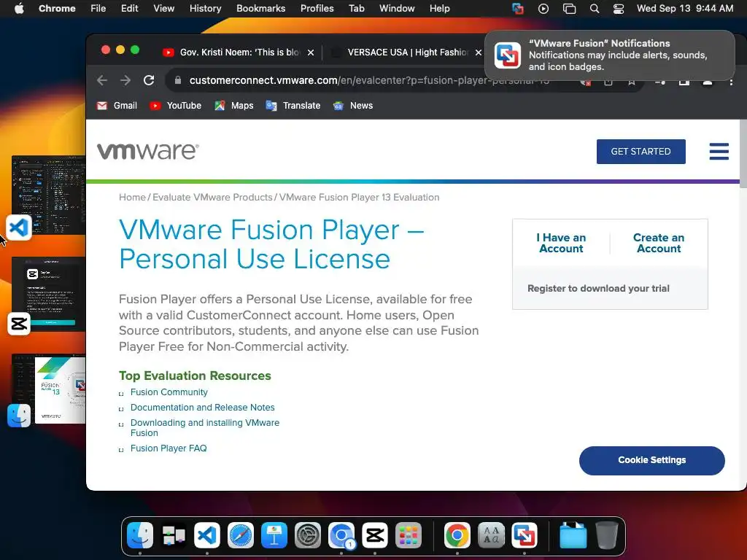The height and width of the screenshot is (560, 747).
Task: Click the play icon in the menu bar
Action: [x=543, y=9]
